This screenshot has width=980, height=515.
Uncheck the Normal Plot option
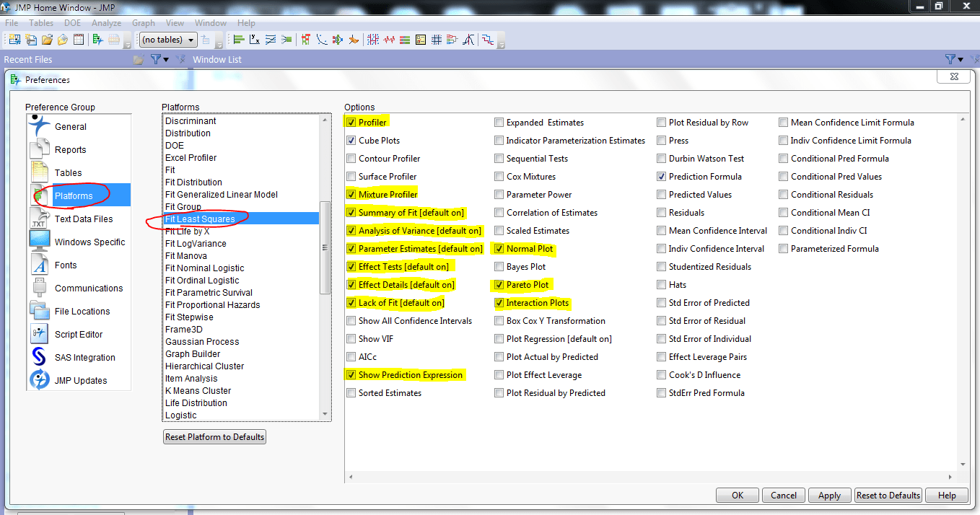tap(499, 249)
